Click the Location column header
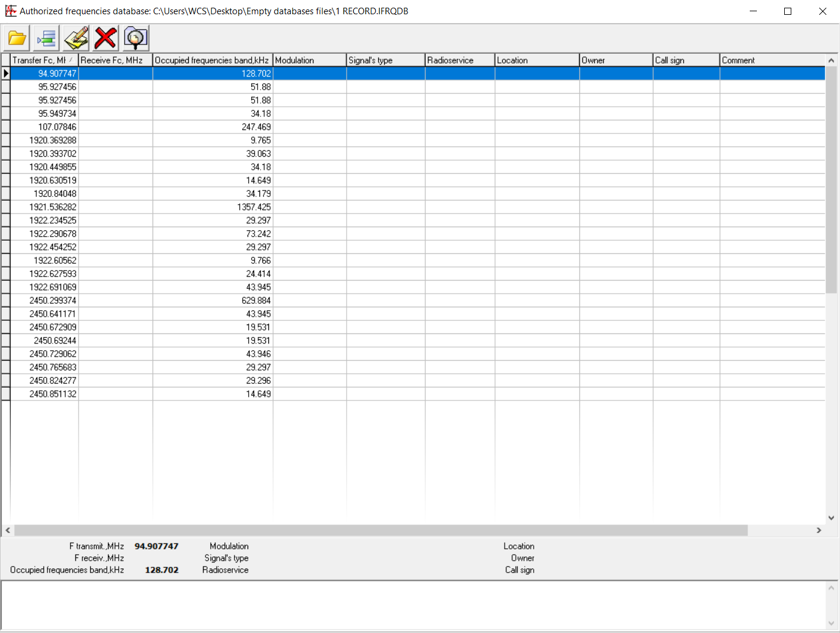 537,60
